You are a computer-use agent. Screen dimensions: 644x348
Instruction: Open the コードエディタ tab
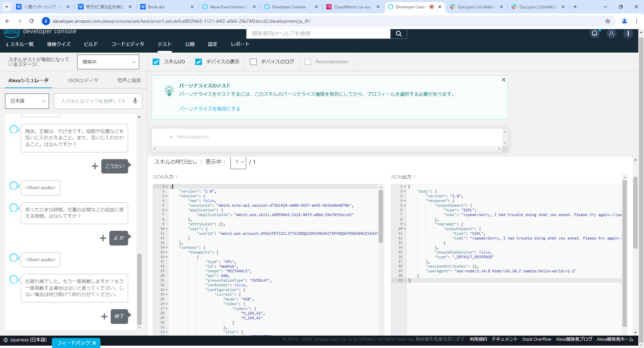[128, 44]
